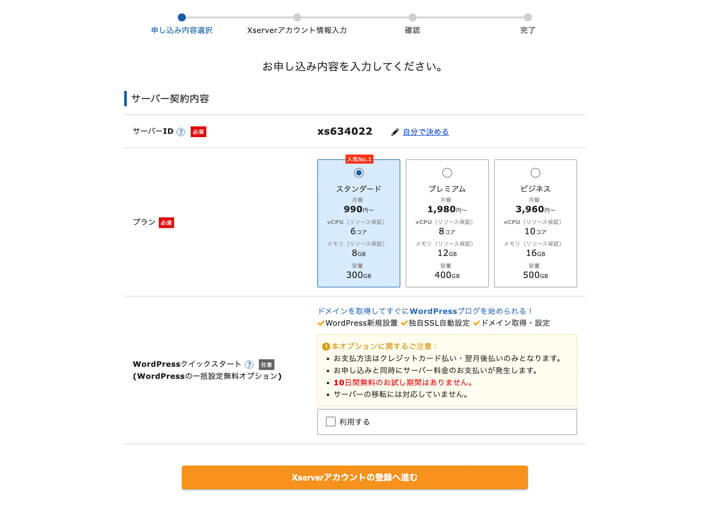Image resolution: width=720 pixels, height=505 pixels.
Task: Click the Xserverアカウント情報入力 step label
Action: point(297,30)
